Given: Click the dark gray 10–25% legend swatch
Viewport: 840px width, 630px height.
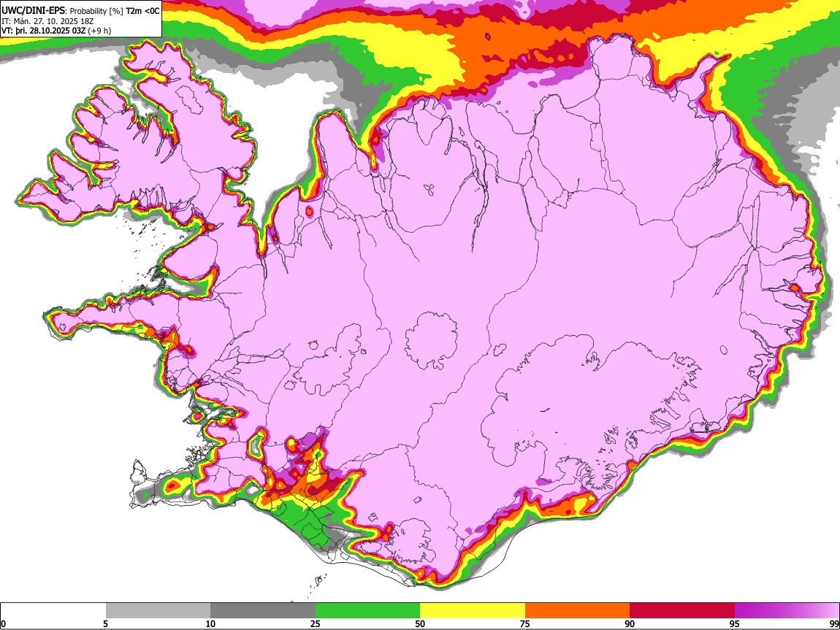Looking at the screenshot, I should point(263,611).
